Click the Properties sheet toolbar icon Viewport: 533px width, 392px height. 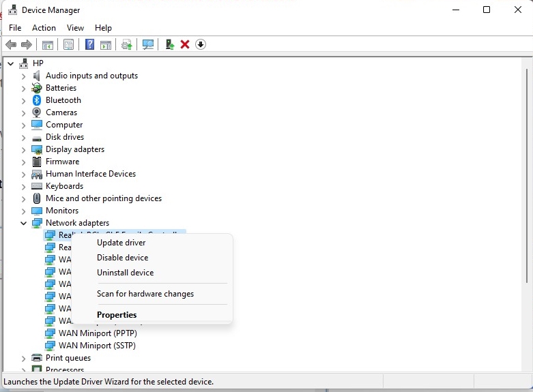(68, 44)
